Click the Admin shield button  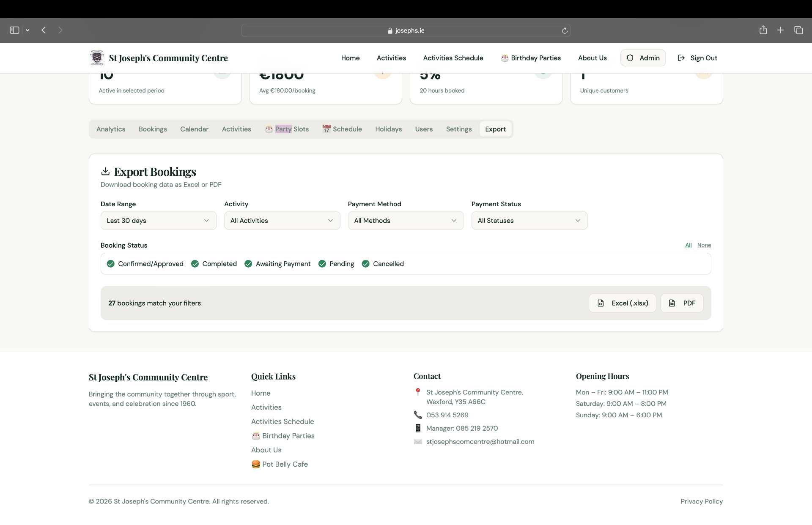(643, 58)
